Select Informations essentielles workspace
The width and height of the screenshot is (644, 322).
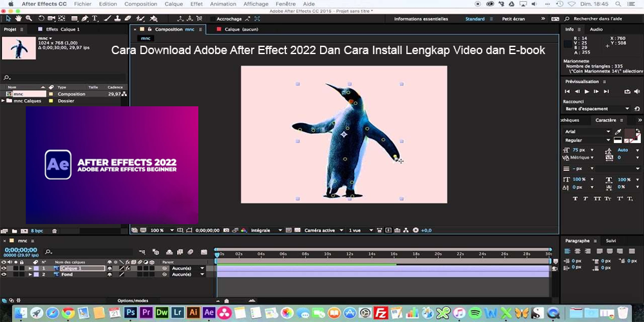[421, 19]
